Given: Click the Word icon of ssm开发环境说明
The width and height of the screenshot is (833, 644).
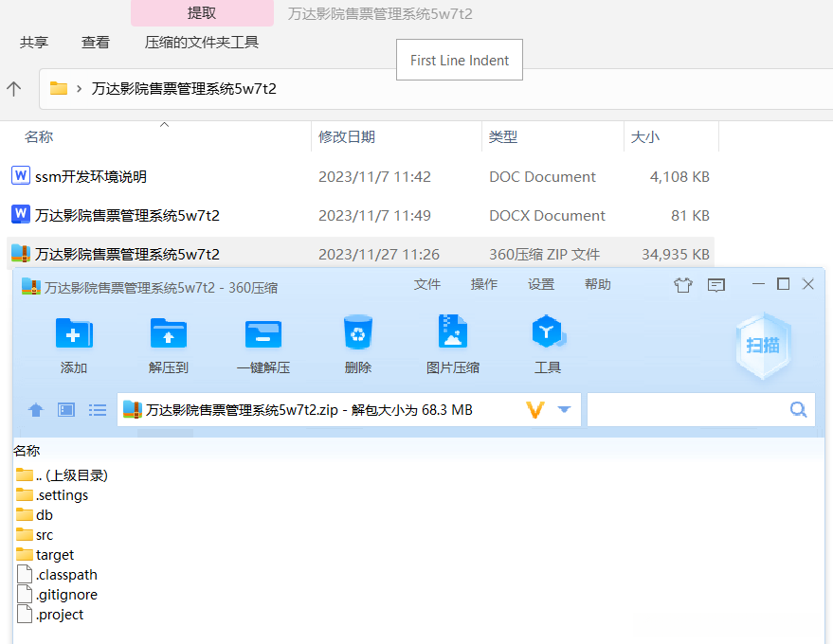Looking at the screenshot, I should pos(21,175).
